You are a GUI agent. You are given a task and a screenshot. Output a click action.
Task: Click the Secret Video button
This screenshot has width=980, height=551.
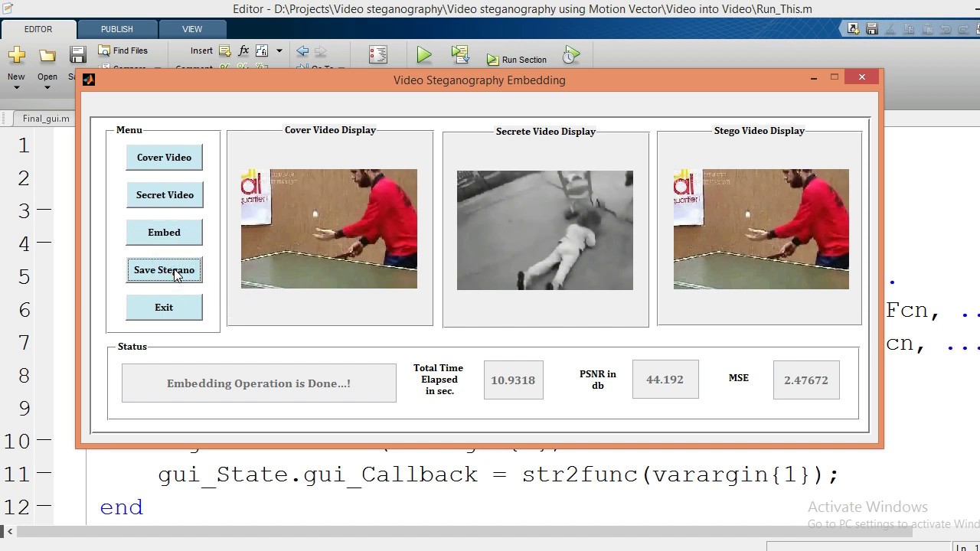[x=164, y=194]
